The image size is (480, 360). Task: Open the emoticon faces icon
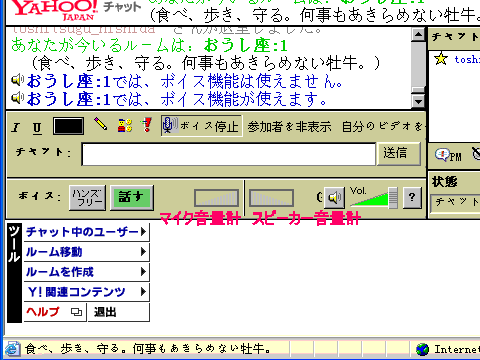125,125
